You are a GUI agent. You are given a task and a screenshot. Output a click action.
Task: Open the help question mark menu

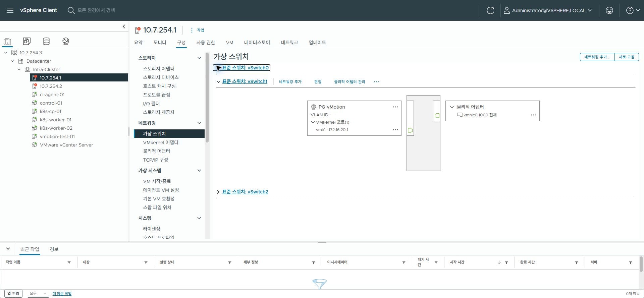pyautogui.click(x=633, y=10)
